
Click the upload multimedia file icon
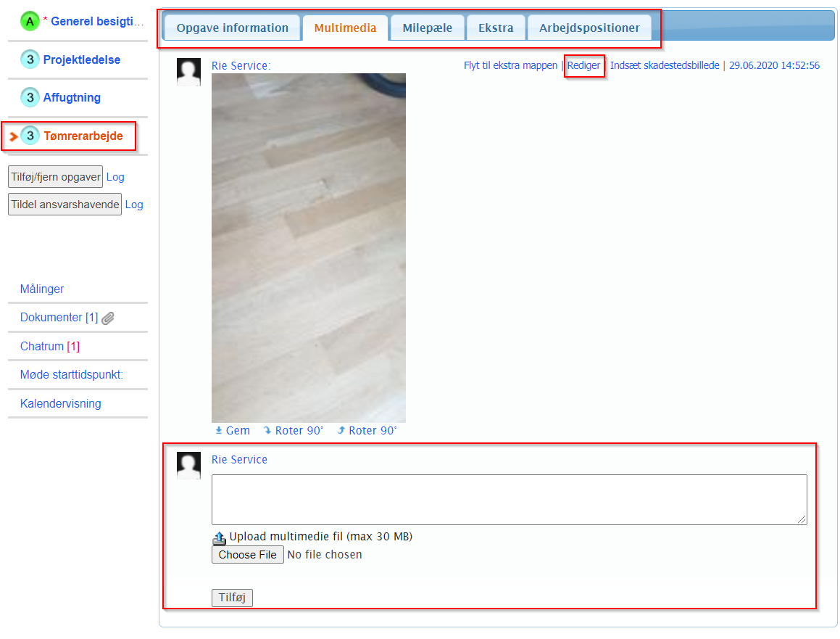(219, 537)
